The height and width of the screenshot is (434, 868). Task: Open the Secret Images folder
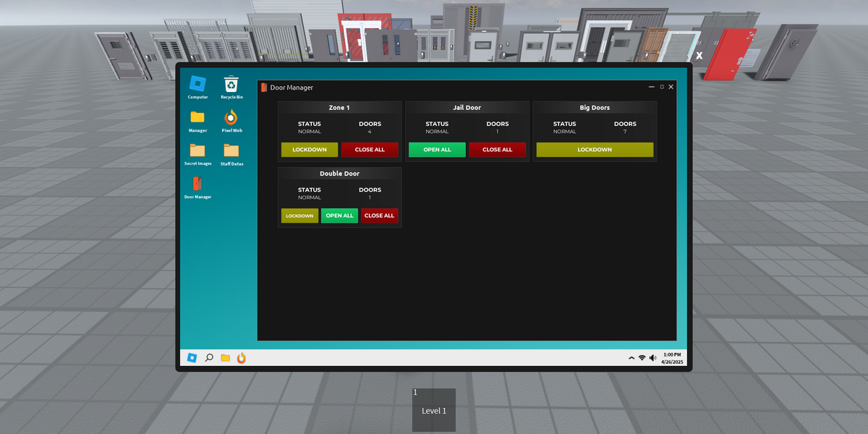pos(197,154)
